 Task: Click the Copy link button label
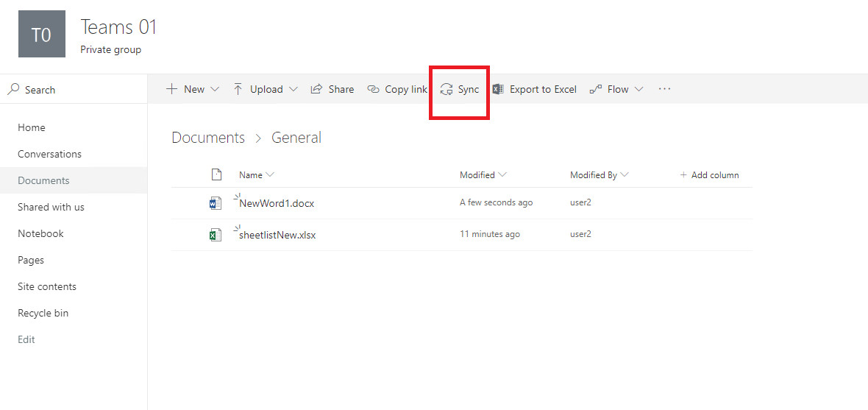[x=406, y=89]
